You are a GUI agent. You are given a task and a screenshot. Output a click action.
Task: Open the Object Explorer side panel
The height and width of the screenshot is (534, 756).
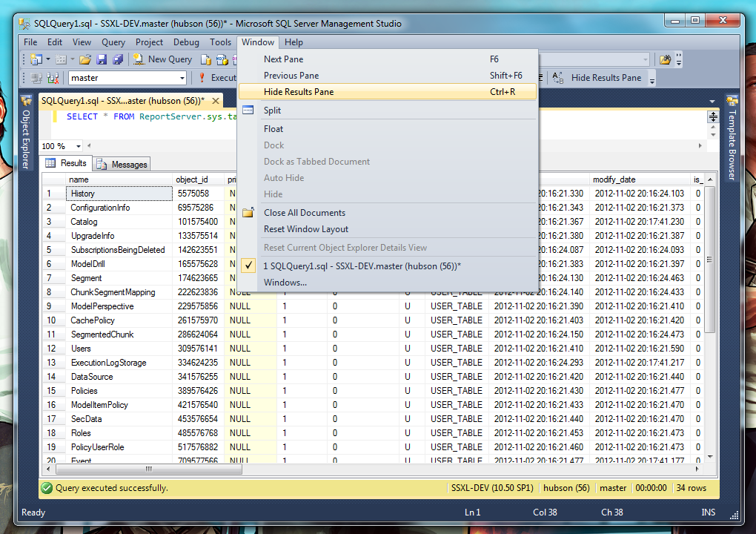pos(24,133)
